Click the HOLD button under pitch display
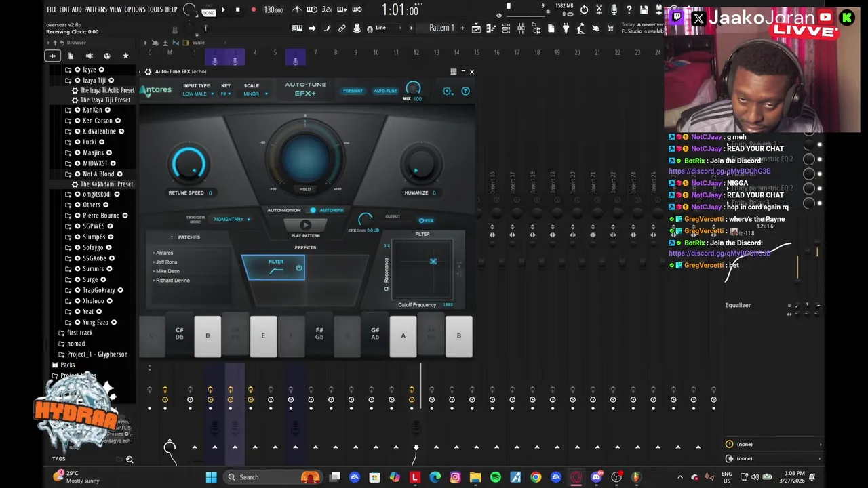Image resolution: width=868 pixels, height=488 pixels. 305,189
